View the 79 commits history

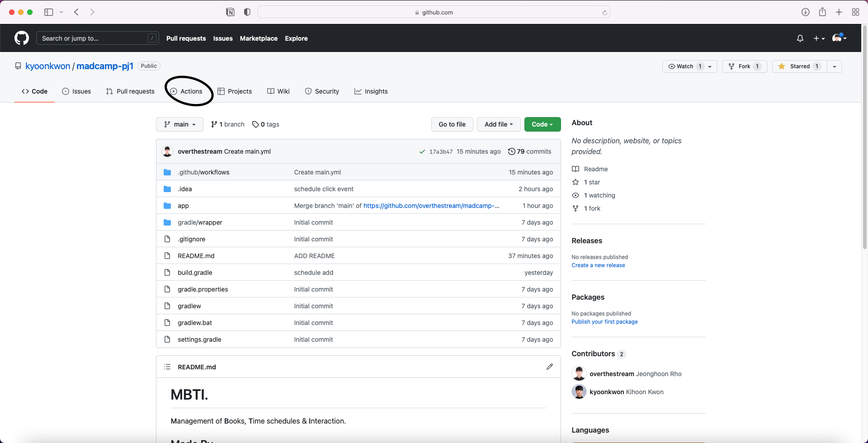click(x=529, y=151)
